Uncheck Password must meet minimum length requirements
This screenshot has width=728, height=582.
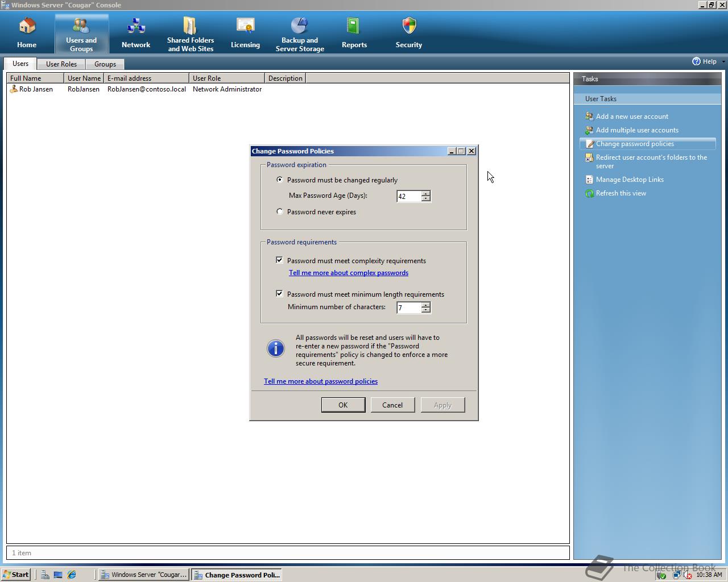[x=279, y=294]
